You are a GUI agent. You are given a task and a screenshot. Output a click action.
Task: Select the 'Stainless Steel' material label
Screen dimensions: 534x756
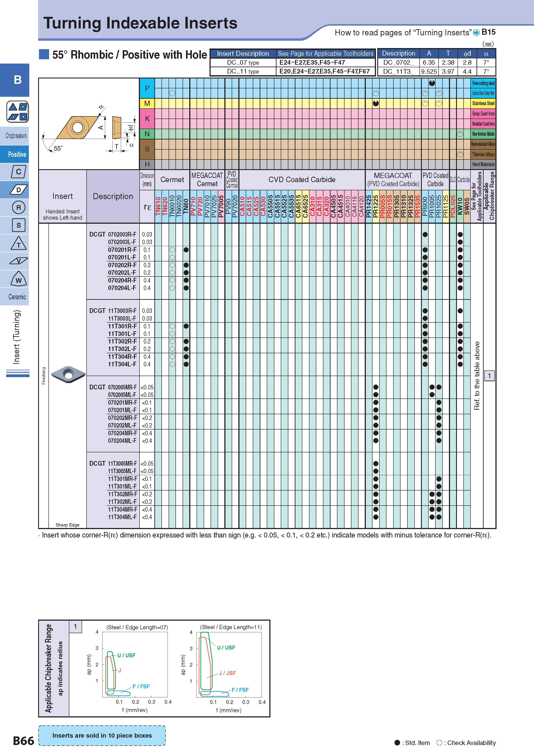483,103
